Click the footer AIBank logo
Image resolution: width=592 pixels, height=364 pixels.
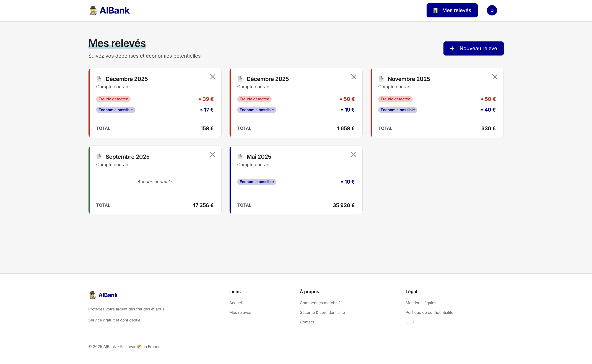click(103, 295)
